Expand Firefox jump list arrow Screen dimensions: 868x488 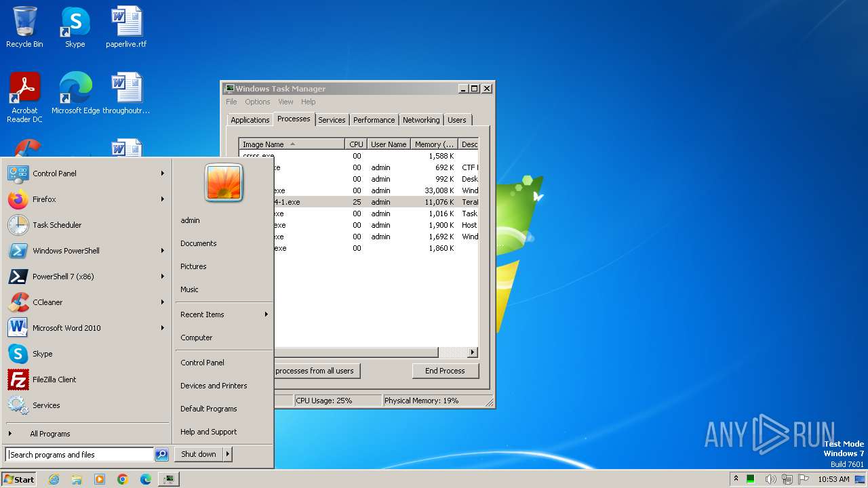click(x=163, y=199)
